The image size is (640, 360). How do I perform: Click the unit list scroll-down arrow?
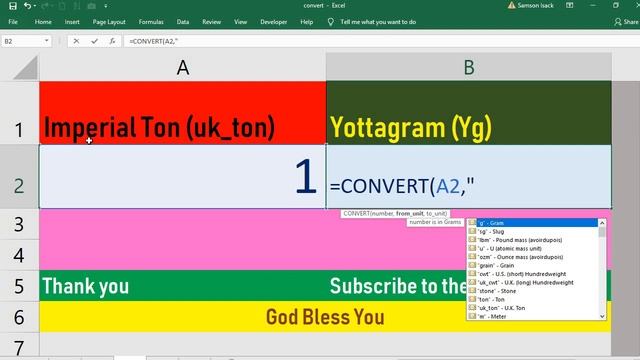pos(602,316)
